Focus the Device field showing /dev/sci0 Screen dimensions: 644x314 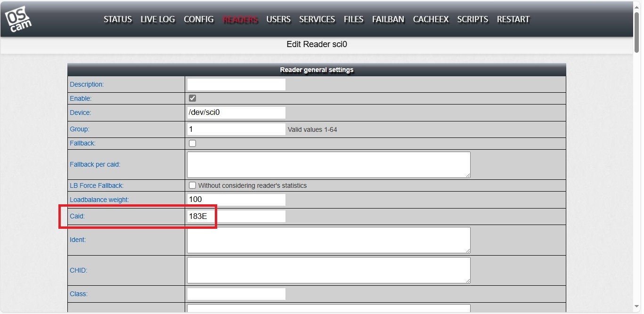click(236, 113)
